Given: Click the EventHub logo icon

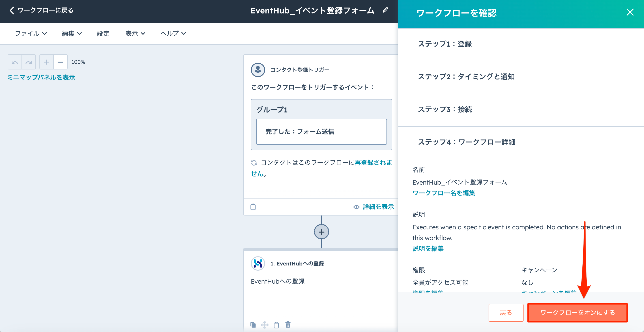Looking at the screenshot, I should pyautogui.click(x=258, y=263).
